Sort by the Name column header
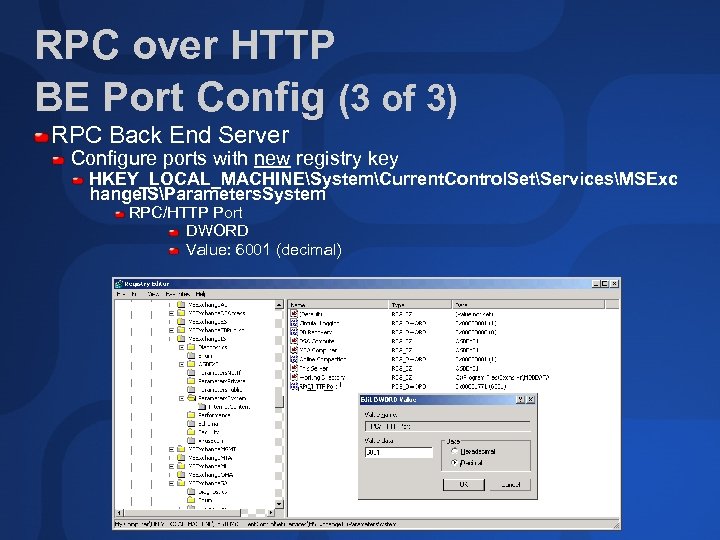This screenshot has width=720, height=540. [338, 304]
